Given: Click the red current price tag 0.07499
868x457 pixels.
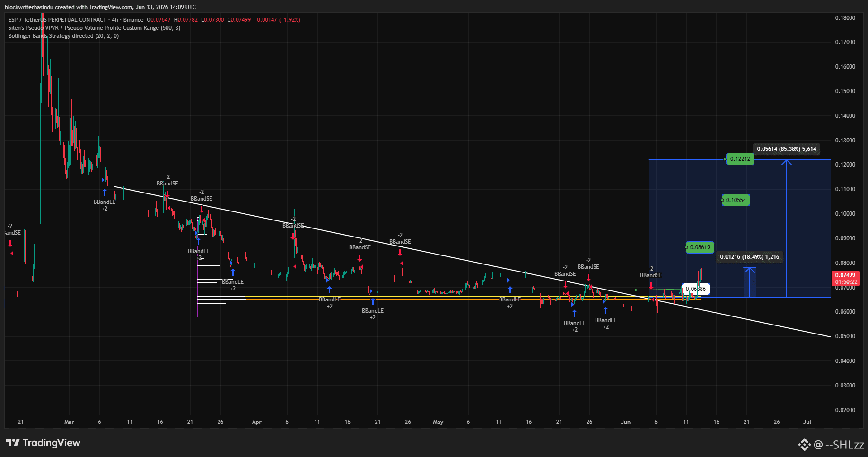Looking at the screenshot, I should click(845, 275).
